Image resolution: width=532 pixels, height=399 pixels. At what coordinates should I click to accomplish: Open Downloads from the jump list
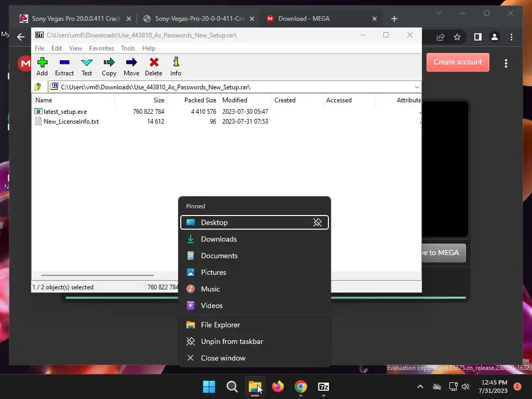pos(255,239)
